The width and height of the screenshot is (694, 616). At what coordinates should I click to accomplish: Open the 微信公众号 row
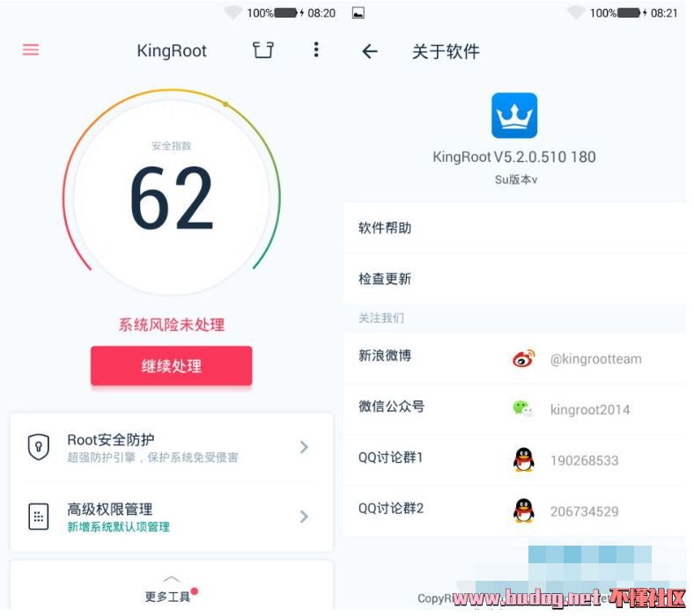pyautogui.click(x=514, y=409)
